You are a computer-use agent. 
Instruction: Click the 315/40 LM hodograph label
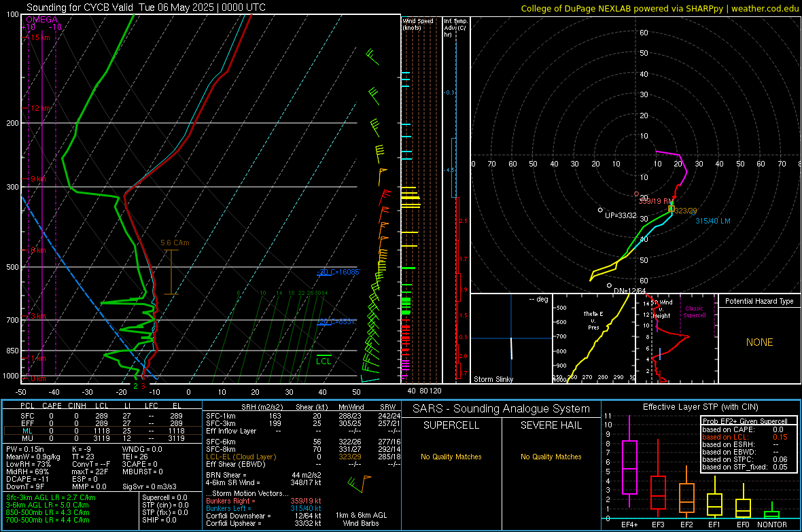click(713, 221)
